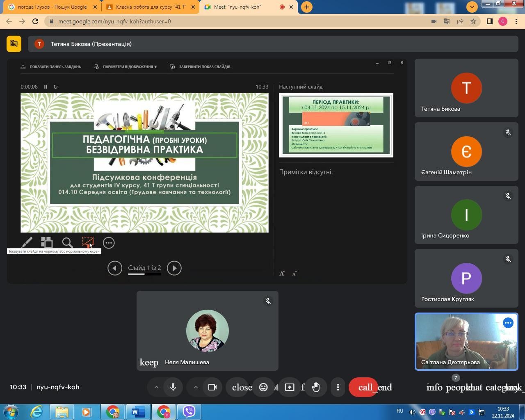Mute the microphone in Meet

point(173,387)
